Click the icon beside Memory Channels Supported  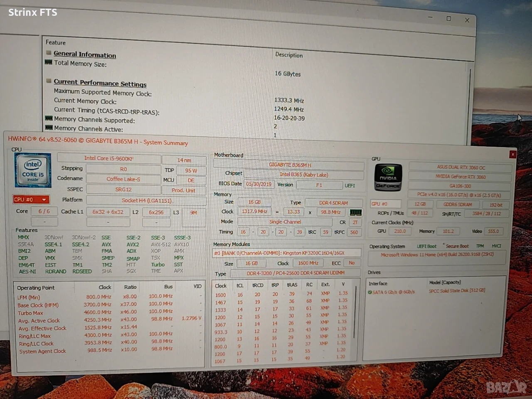(49, 119)
